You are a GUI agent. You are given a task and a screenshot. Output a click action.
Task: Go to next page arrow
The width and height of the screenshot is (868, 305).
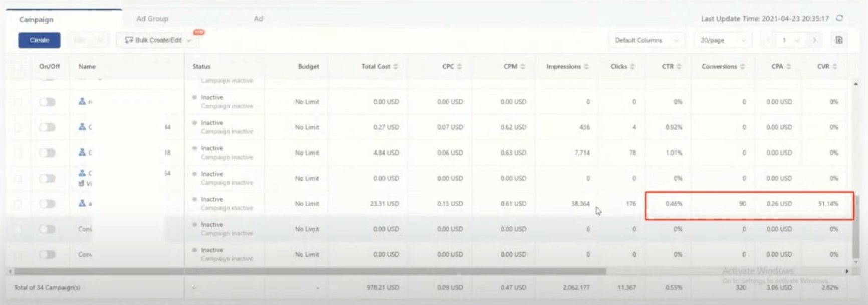pos(815,40)
